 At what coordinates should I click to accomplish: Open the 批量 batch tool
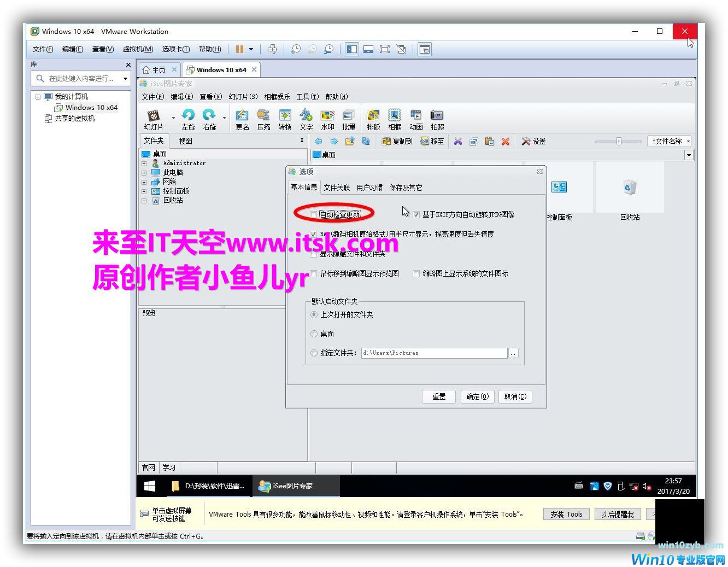[349, 119]
